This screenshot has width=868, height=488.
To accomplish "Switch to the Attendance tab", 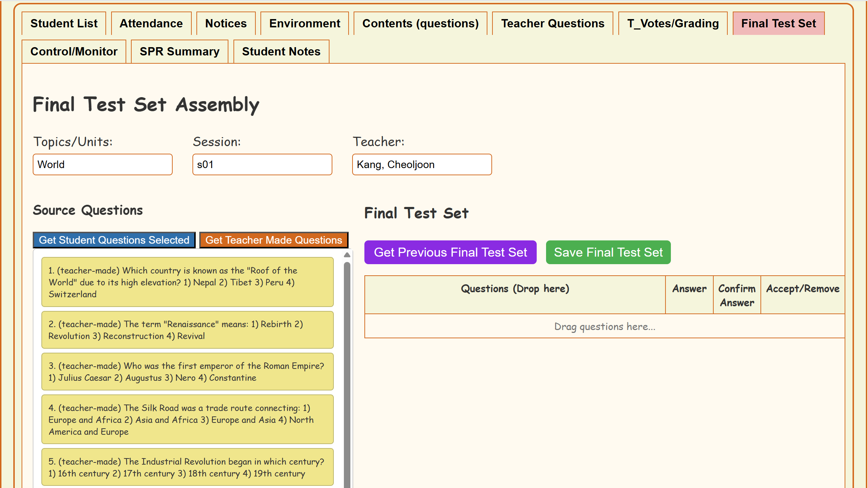I will [151, 23].
